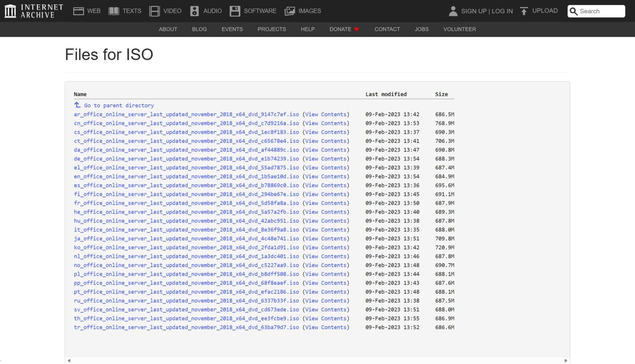Open the Texts book icon
The width and height of the screenshot is (635, 364).
[x=114, y=11]
